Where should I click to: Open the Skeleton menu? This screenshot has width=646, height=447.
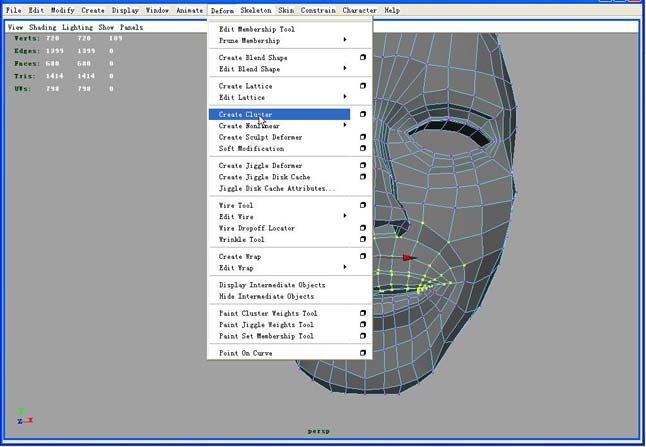tap(255, 10)
